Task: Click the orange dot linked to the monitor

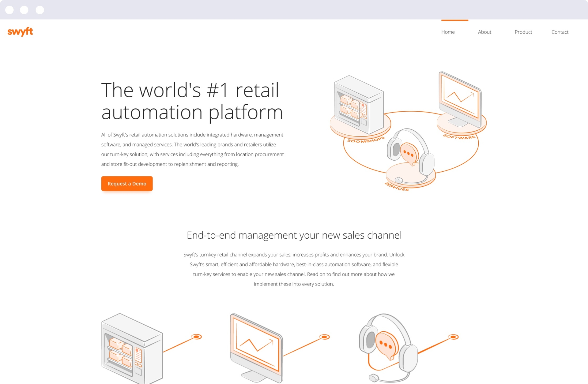Action: (324, 337)
